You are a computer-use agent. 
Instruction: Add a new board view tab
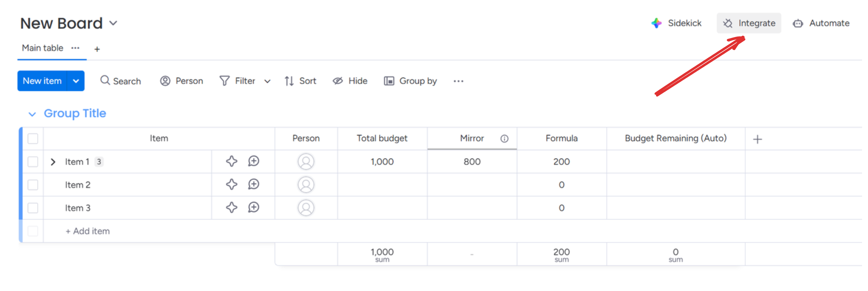coord(97,49)
